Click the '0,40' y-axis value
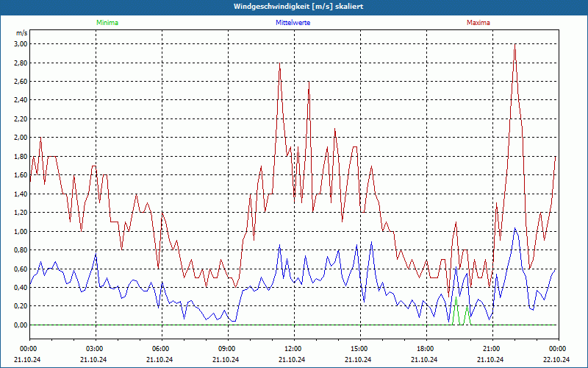 coord(21,287)
